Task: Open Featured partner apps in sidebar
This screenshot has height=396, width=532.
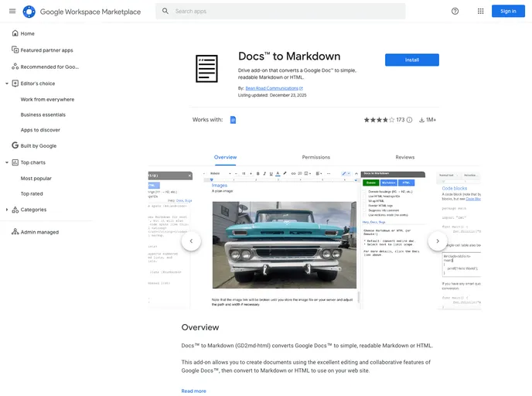Action: tap(46, 49)
